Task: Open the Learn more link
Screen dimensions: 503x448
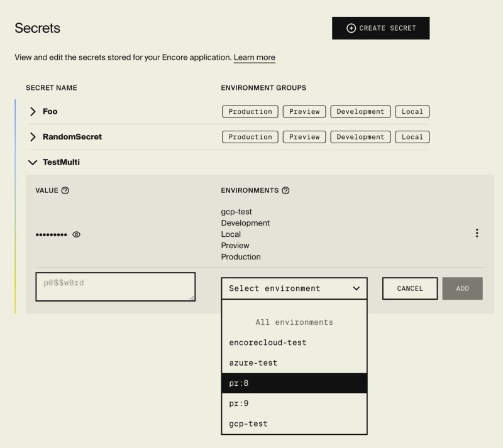Action: tap(254, 57)
